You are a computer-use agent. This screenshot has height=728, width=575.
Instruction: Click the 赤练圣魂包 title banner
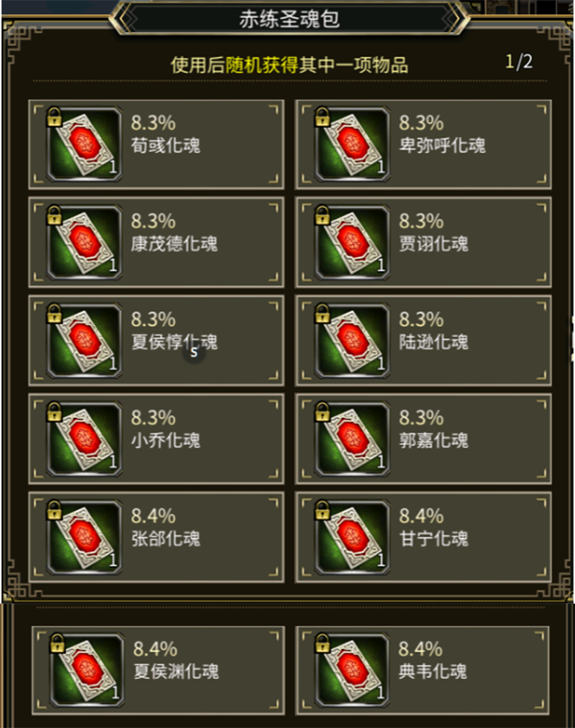(289, 19)
